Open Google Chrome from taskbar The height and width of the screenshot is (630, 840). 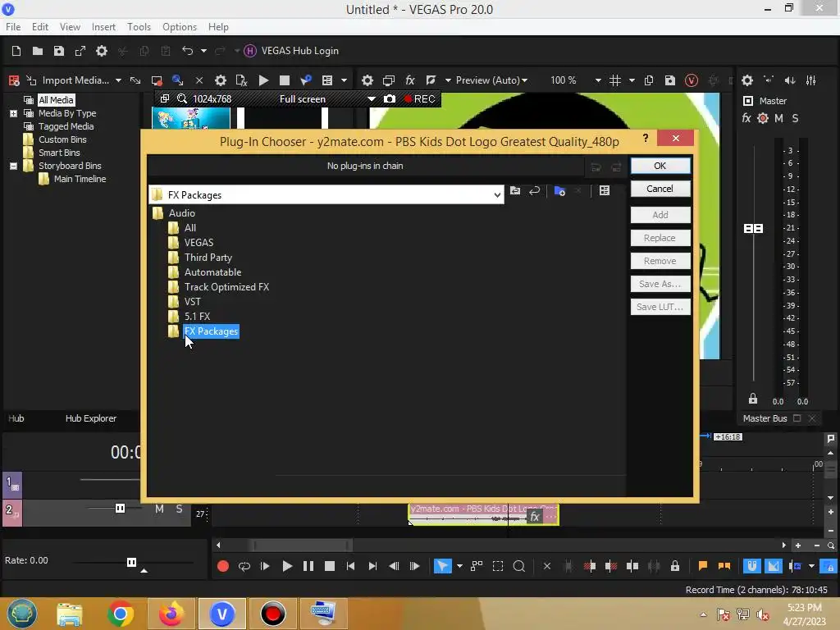coord(120,614)
